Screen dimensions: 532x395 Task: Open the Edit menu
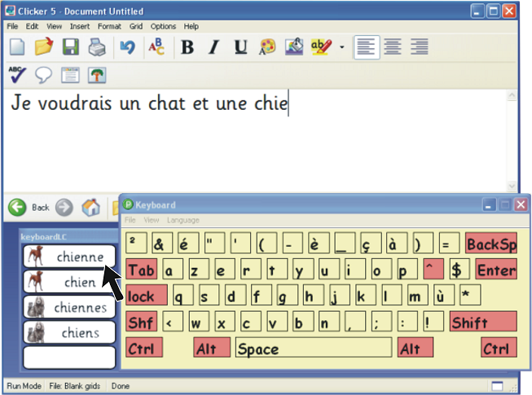[x=33, y=26]
